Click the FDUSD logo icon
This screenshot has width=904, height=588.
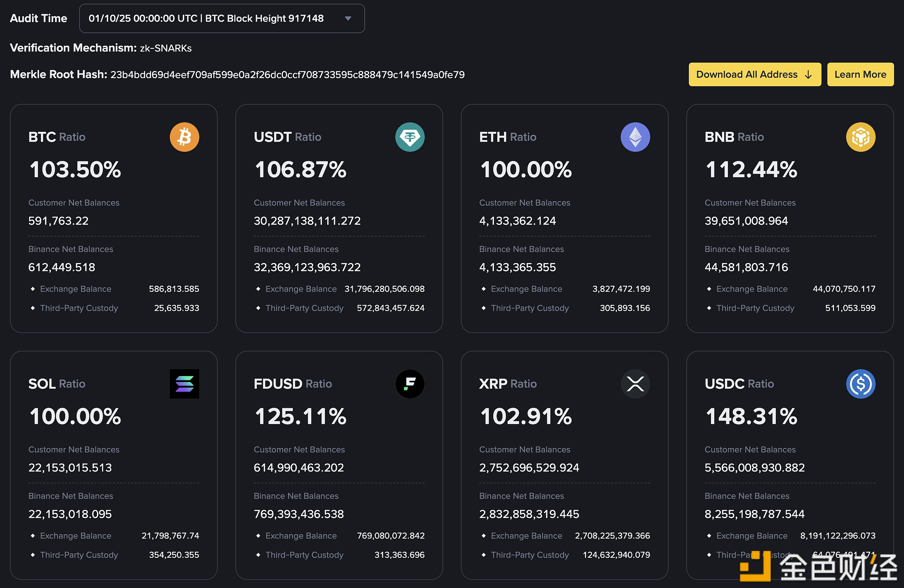click(x=410, y=384)
